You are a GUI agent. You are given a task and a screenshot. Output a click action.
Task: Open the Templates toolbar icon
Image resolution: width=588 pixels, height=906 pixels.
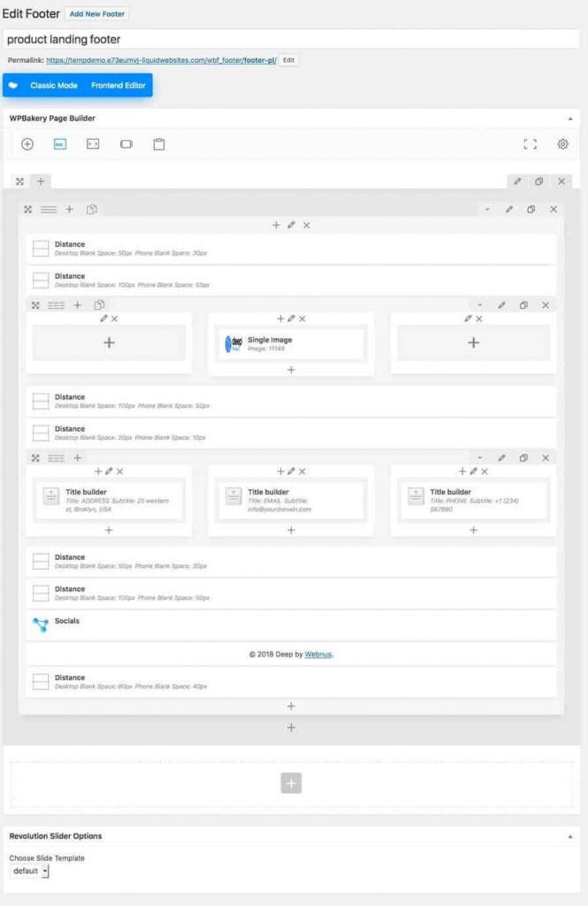tap(93, 144)
